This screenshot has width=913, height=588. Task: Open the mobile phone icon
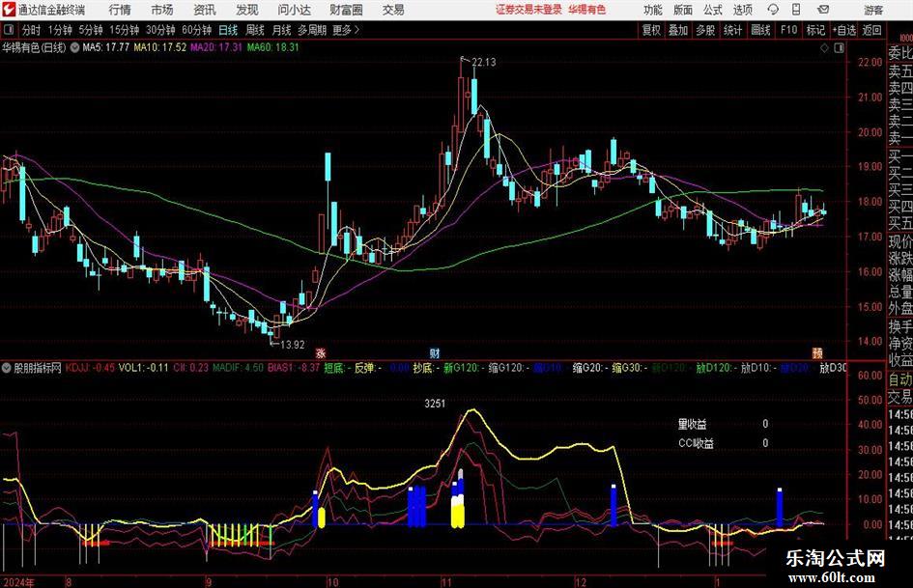[x=796, y=10]
